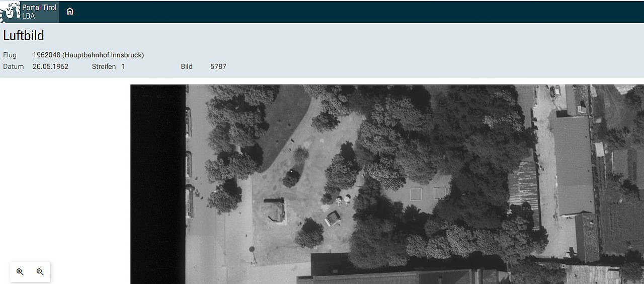Click the aerial photograph image

(387, 184)
